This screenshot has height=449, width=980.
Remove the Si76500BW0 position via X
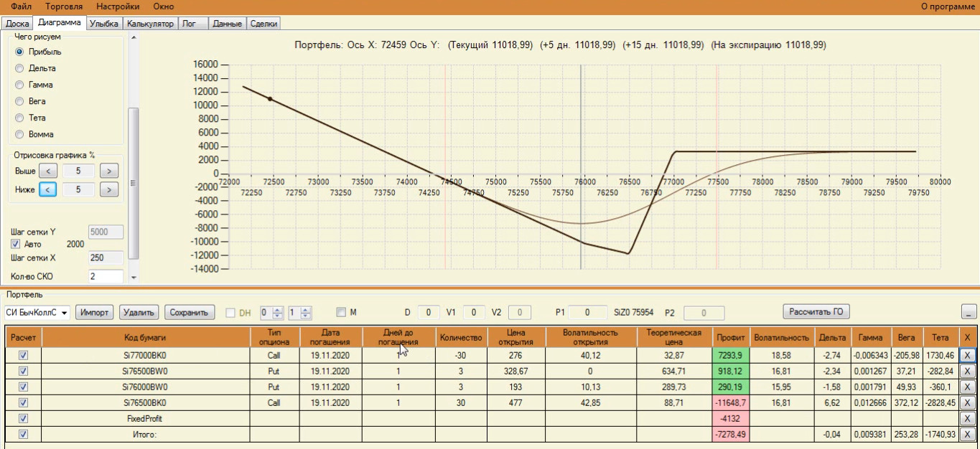coord(967,371)
